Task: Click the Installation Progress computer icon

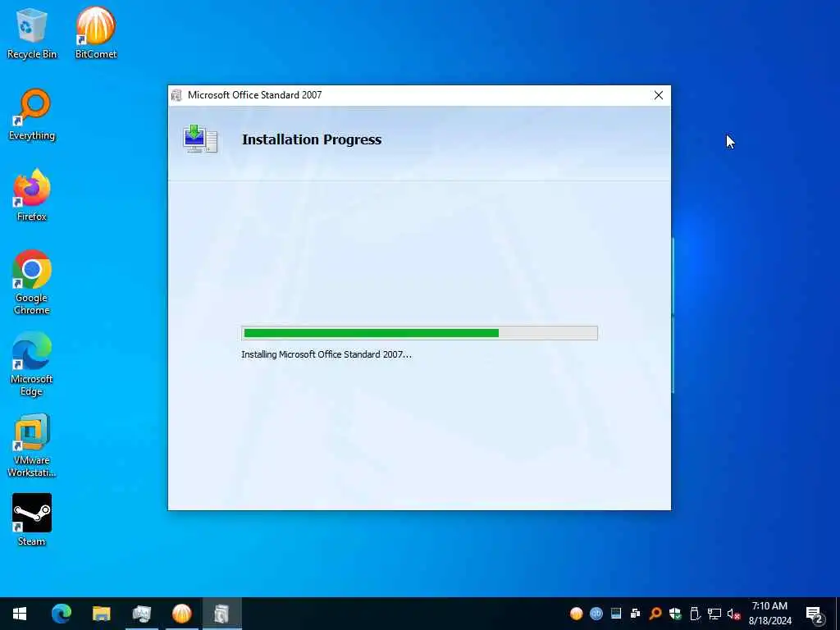Action: (x=200, y=139)
